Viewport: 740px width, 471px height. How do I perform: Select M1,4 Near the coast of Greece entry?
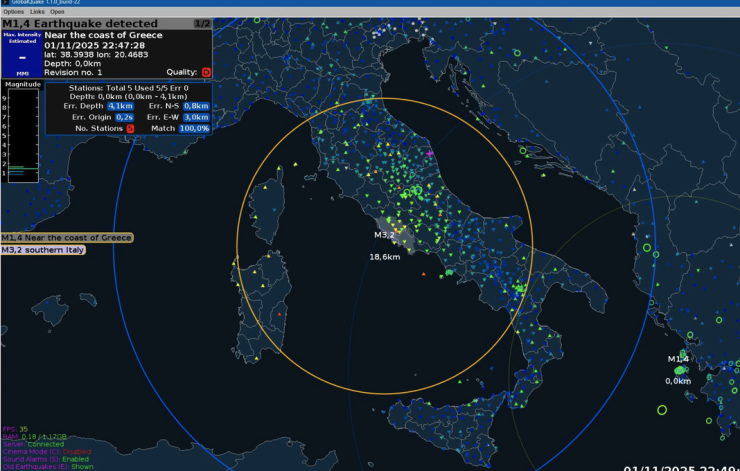pyautogui.click(x=67, y=238)
